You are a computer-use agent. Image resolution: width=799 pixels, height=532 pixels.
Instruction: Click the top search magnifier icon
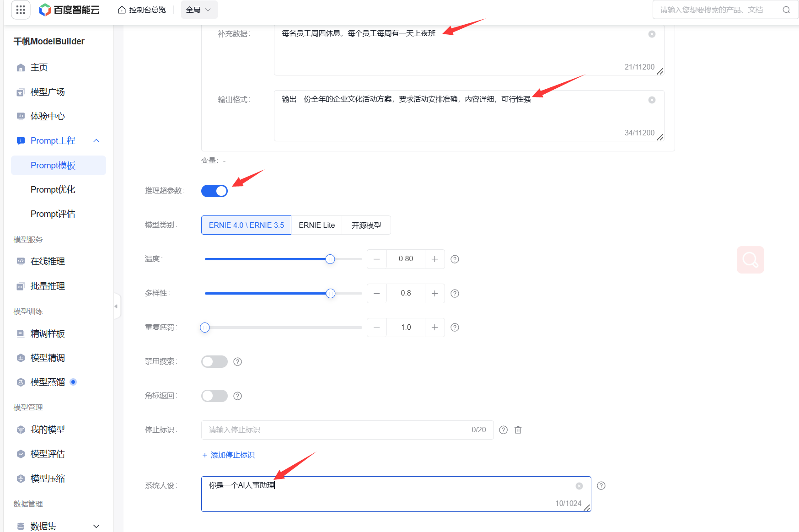786,10
